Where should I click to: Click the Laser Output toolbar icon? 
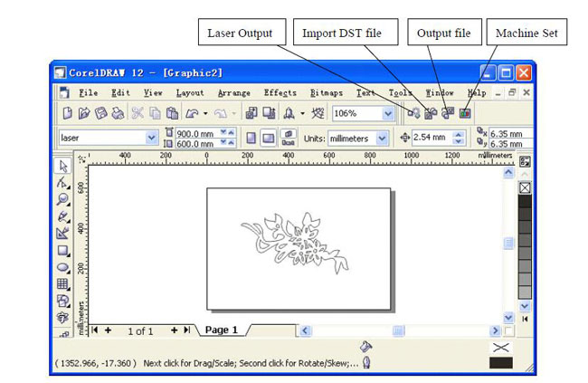(x=415, y=114)
